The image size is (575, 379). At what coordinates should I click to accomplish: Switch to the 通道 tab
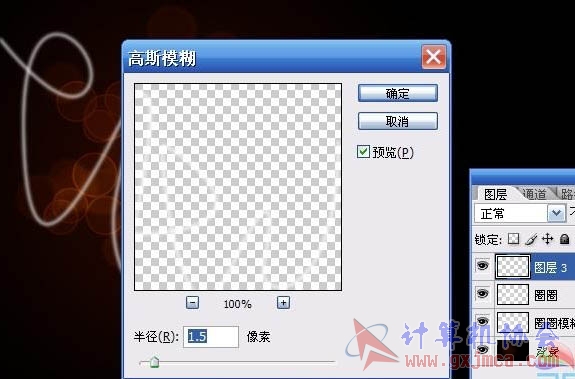535,194
